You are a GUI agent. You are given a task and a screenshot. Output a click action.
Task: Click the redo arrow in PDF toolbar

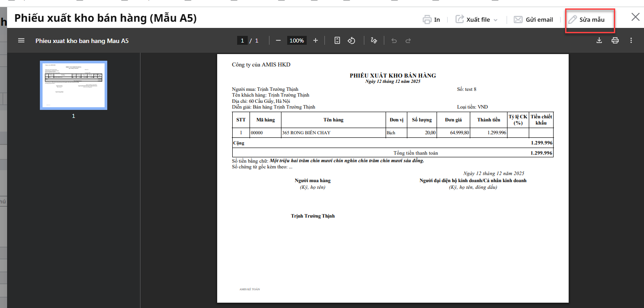point(408,40)
